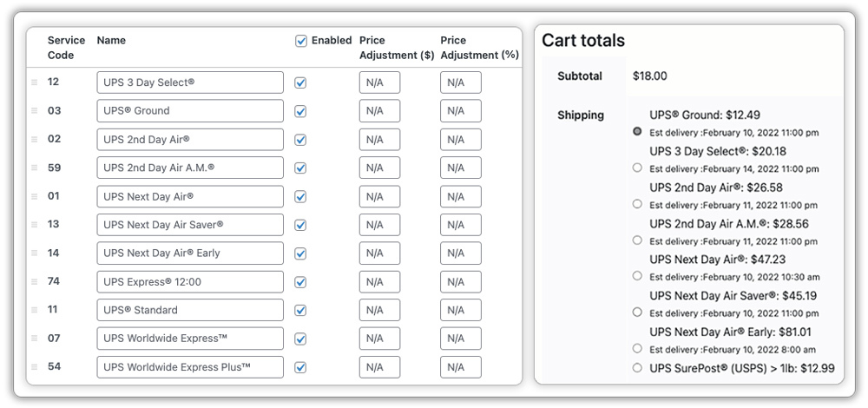Click the Name column header
The image size is (868, 408).
point(111,41)
